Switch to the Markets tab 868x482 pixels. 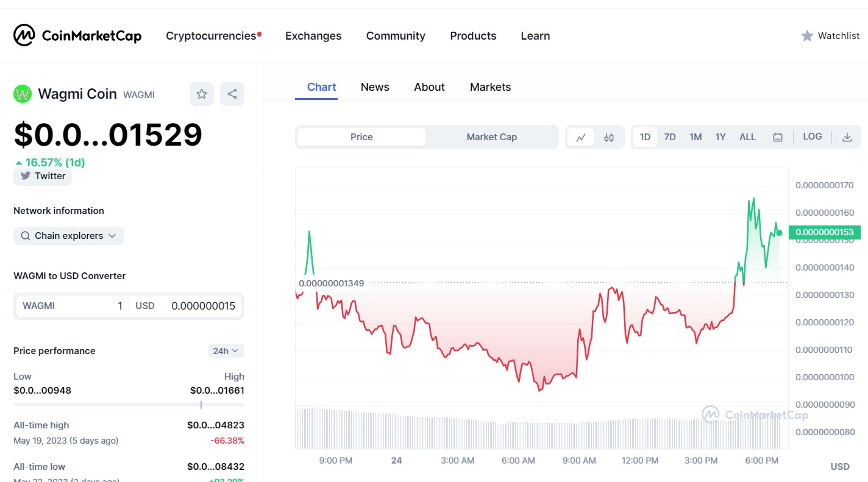(490, 87)
